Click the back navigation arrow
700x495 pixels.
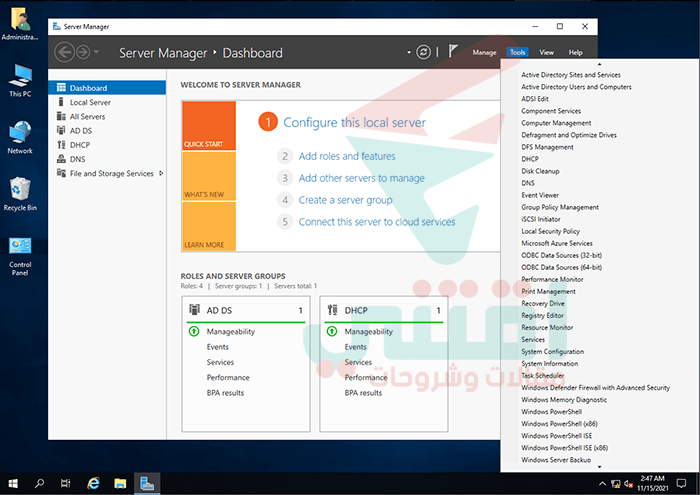[x=64, y=52]
